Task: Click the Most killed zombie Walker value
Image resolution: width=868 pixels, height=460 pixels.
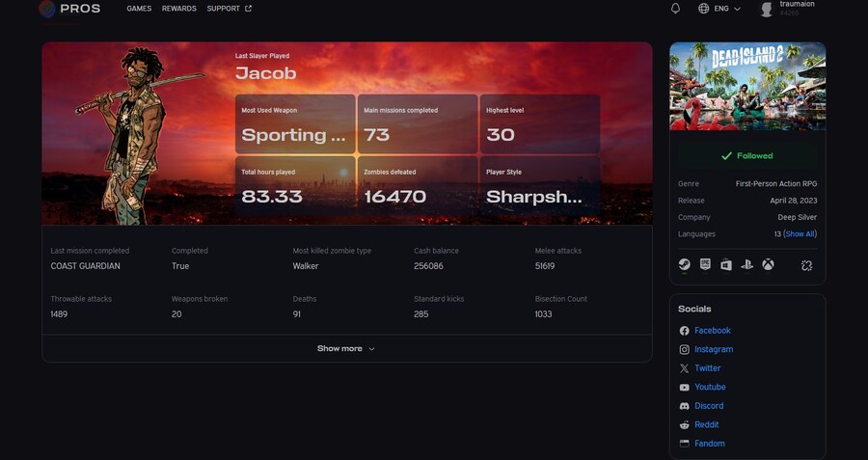Action: point(306,266)
